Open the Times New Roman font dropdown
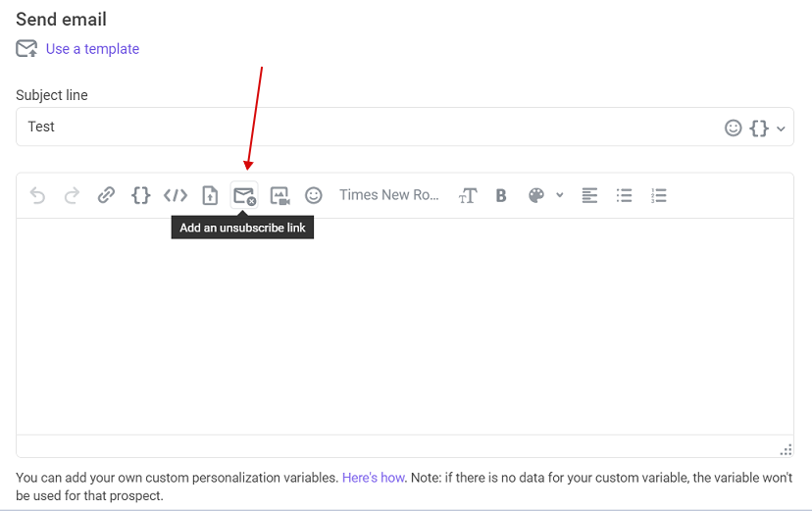Screen dimensions: 812x511 coord(389,195)
